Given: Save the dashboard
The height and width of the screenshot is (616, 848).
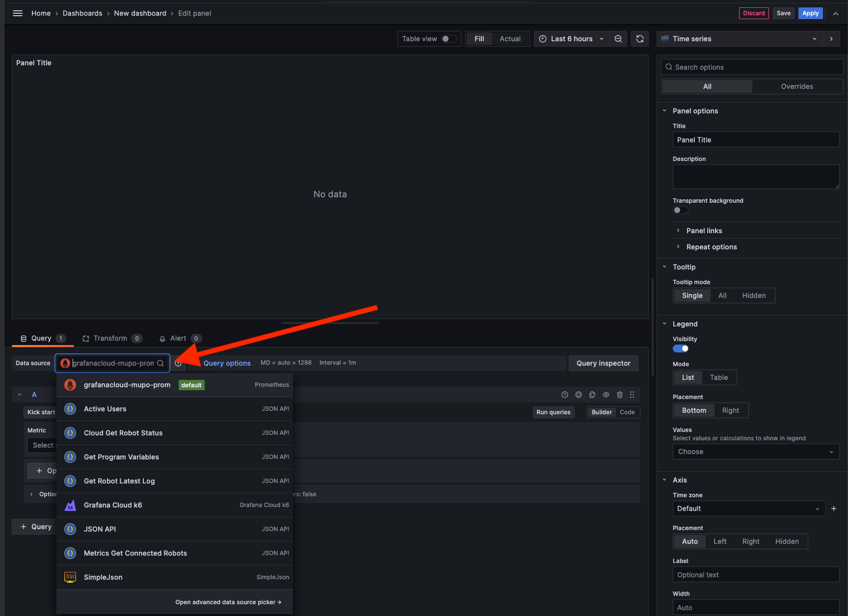Looking at the screenshot, I should [784, 13].
